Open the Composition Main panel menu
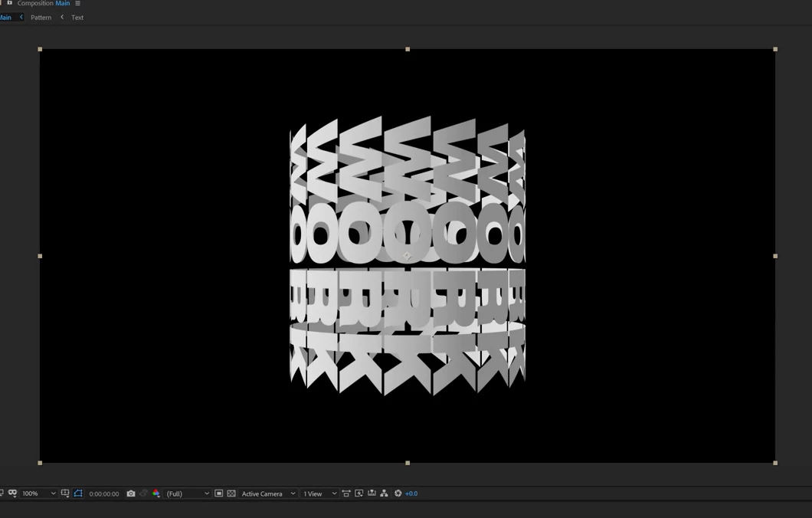Viewport: 812px width, 518px height. (77, 3)
